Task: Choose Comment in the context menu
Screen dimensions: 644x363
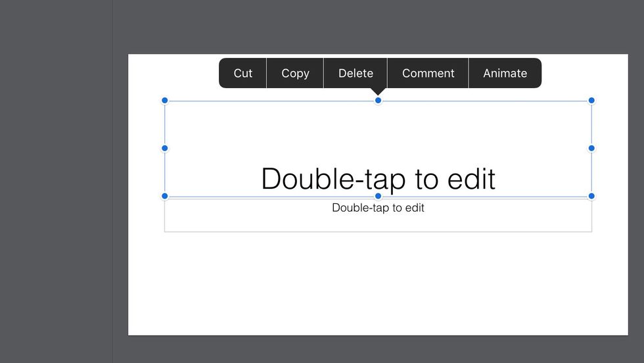Action: 428,73
